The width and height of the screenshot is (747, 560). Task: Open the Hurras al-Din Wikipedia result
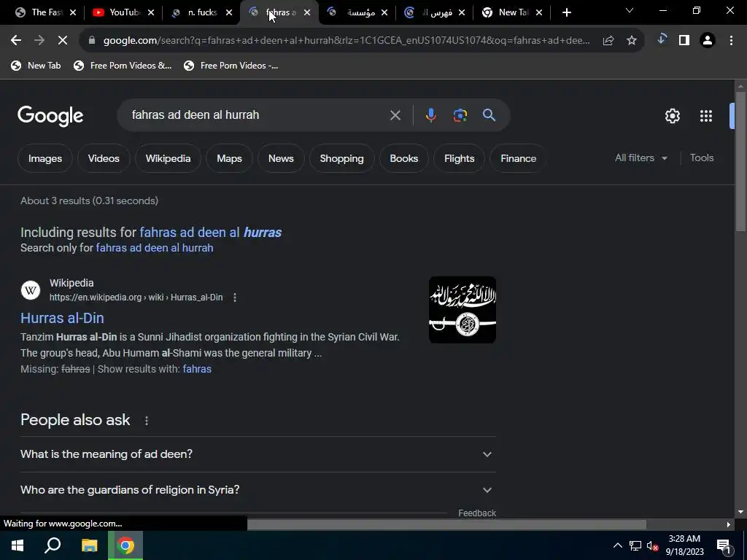pos(63,318)
